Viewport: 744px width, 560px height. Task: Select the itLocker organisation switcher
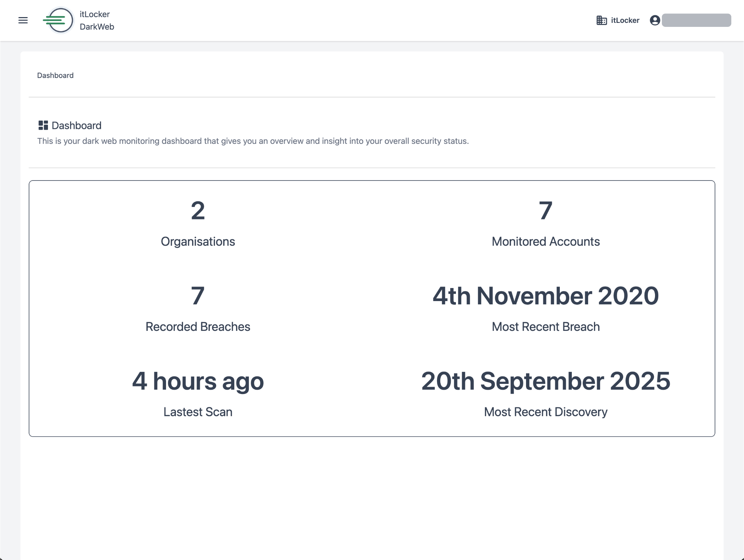point(625,20)
